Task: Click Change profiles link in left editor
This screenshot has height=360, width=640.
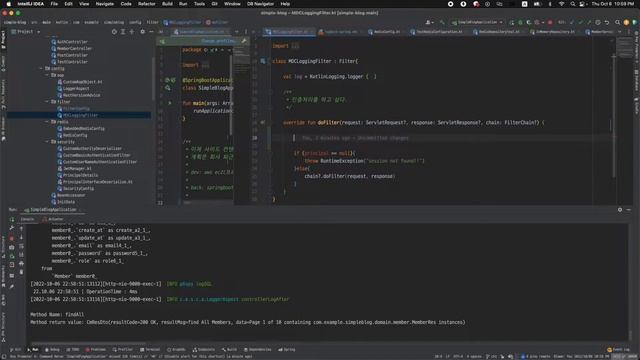Action: (218, 41)
